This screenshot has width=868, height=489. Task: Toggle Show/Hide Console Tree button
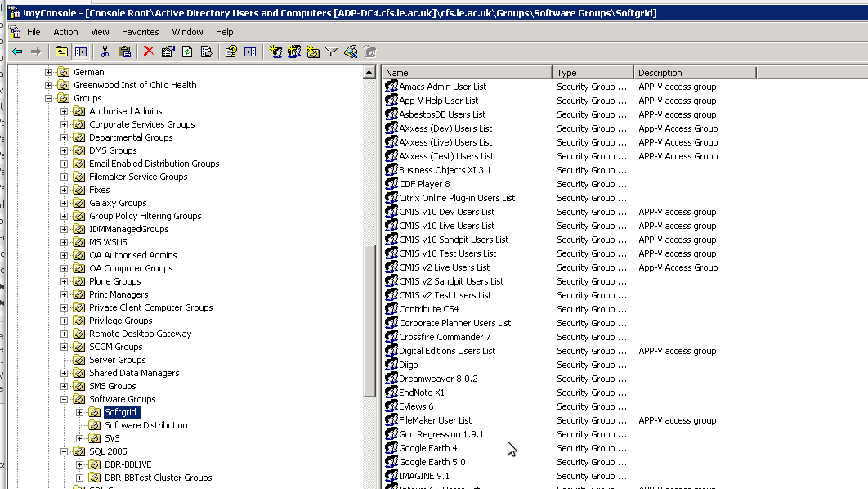[x=81, y=52]
